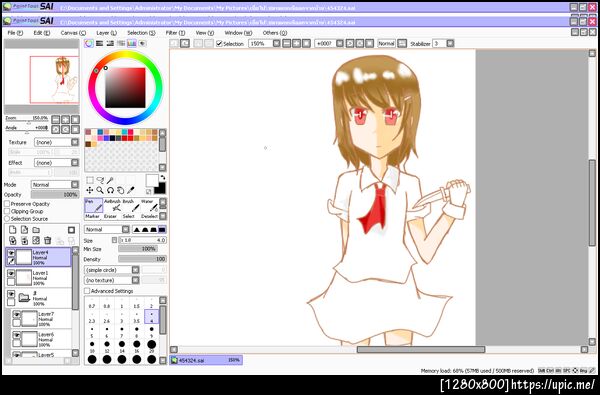Create a new linework layer

[x=24, y=230]
